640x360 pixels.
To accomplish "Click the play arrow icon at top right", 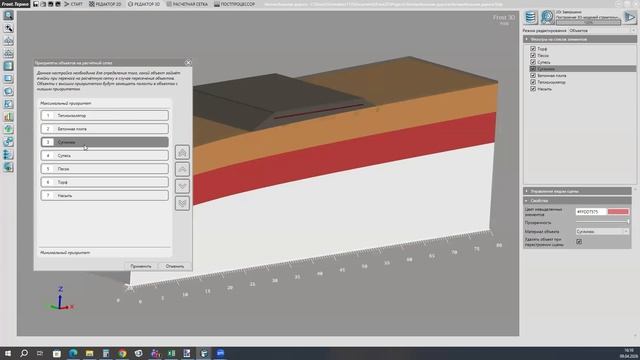I will (x=630, y=18).
